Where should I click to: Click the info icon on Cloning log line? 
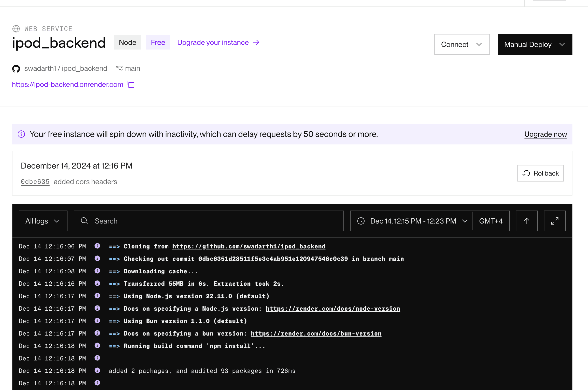point(97,246)
